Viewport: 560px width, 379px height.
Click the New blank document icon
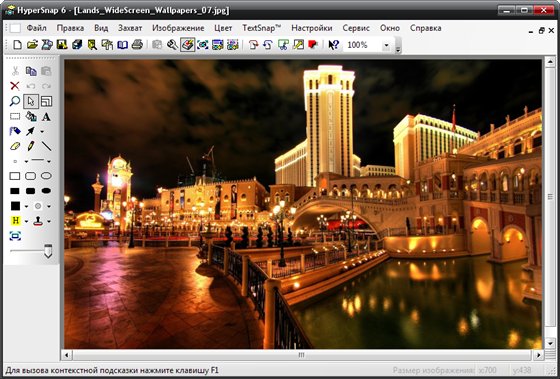coord(17,45)
